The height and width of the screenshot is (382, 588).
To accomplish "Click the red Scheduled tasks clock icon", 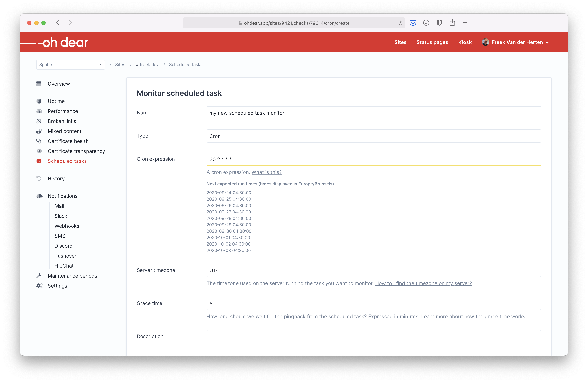I will click(39, 161).
